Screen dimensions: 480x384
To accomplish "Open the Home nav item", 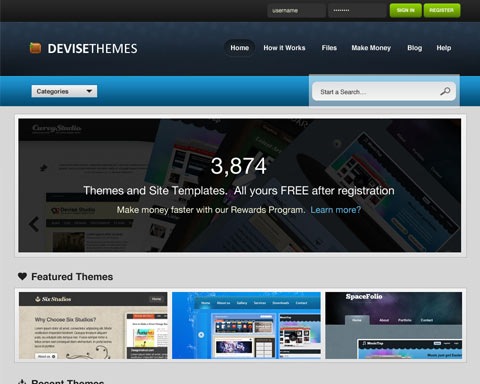I will [240, 48].
